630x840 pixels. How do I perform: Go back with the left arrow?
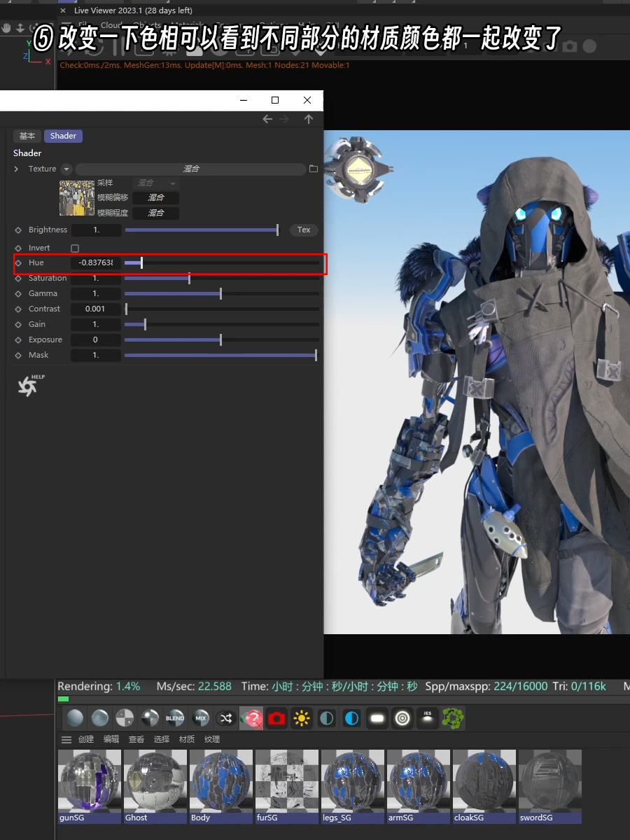(267, 120)
